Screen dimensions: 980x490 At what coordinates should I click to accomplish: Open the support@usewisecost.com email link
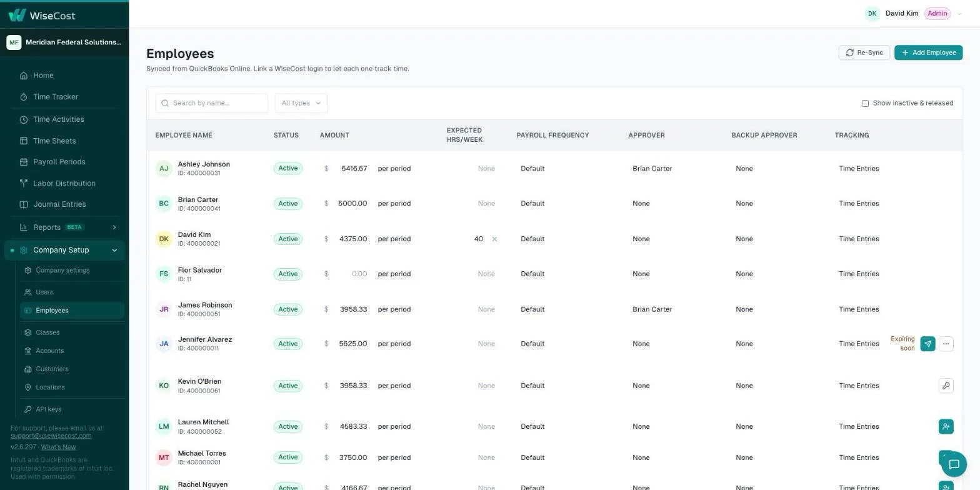coord(51,436)
